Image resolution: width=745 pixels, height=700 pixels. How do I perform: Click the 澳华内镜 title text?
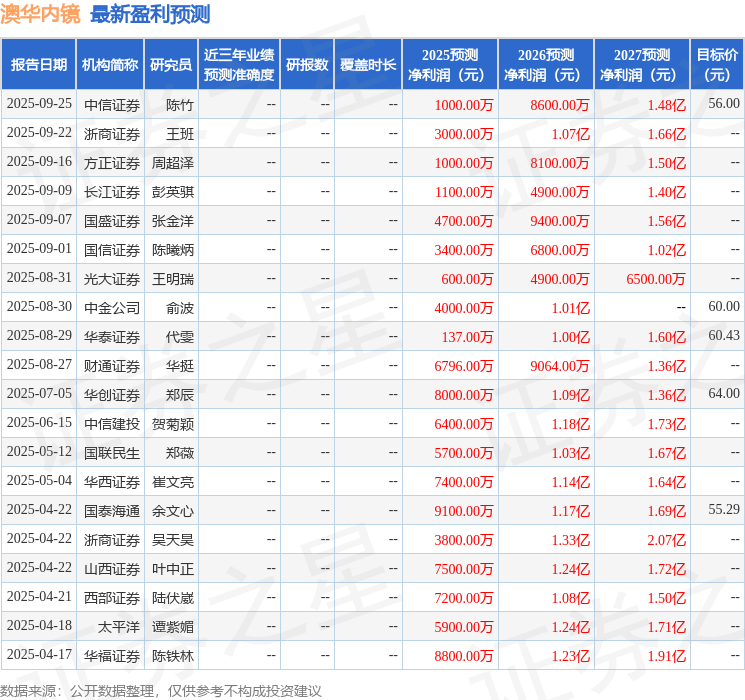pyautogui.click(x=40, y=14)
